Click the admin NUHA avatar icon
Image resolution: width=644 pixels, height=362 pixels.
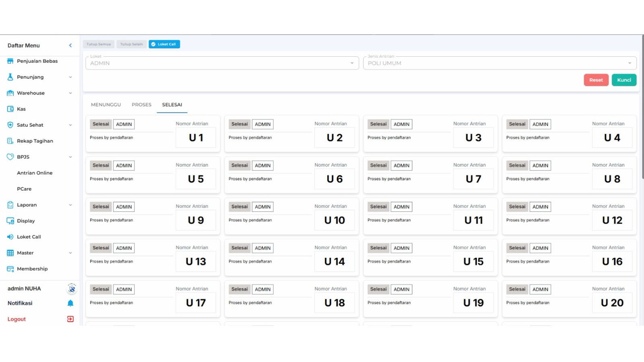point(72,288)
